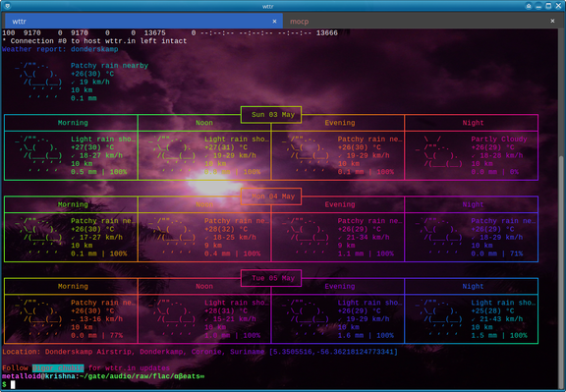Click the '21-43 km/h' wind value
Screen dimensions: 566x392
pyautogui.click(x=501, y=319)
